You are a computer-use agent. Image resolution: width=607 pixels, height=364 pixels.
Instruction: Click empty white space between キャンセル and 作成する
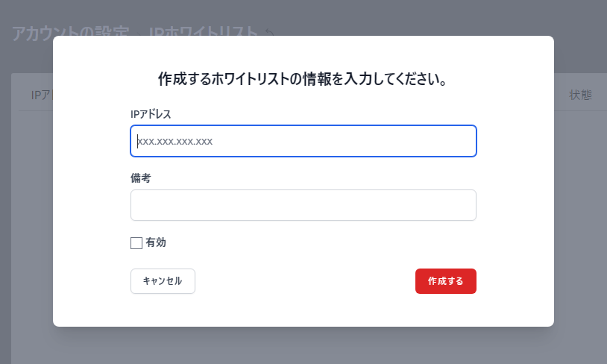(305, 281)
